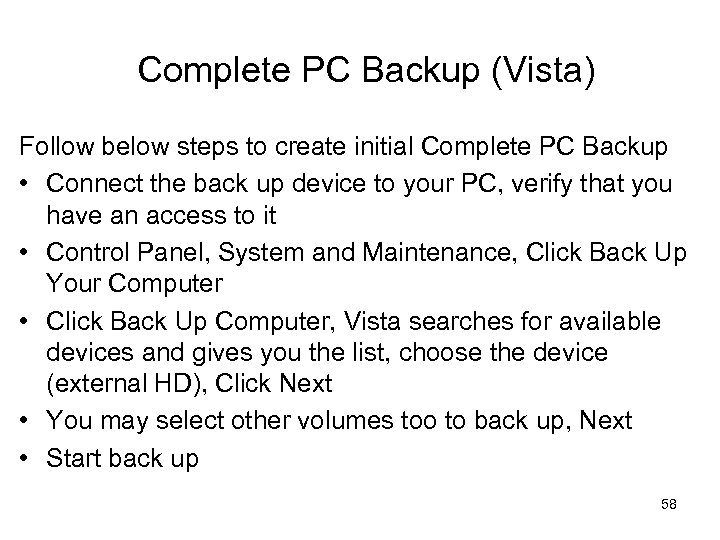The image size is (720, 540).
Task: Click the bullet marker before "Start back up"
Action: click(28, 459)
